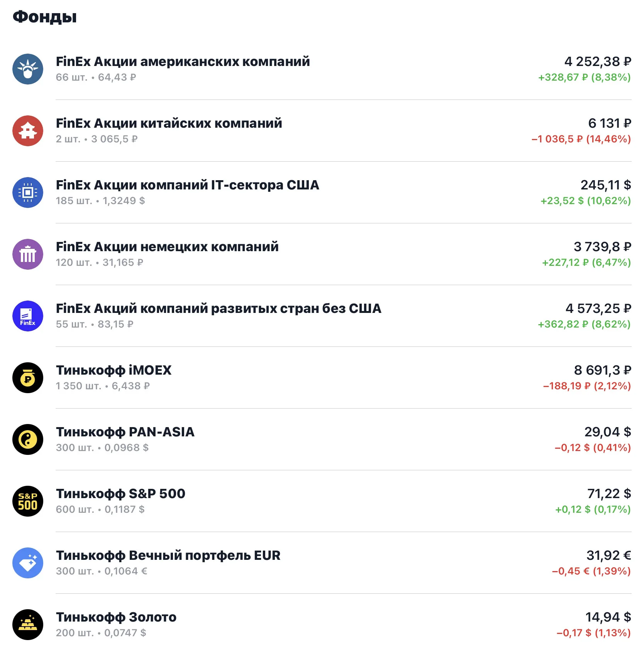644x664 pixels.
Task: Select the Фонды section heading
Action: point(45,17)
